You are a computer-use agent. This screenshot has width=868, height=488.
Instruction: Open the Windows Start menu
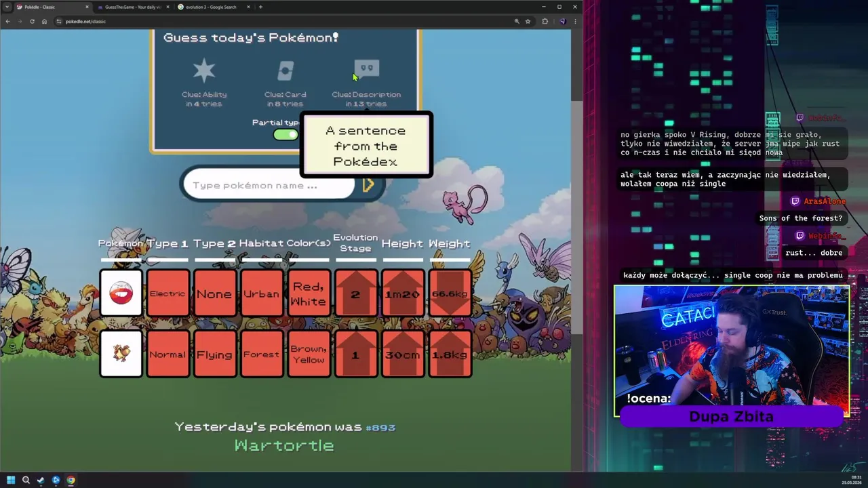[11, 480]
